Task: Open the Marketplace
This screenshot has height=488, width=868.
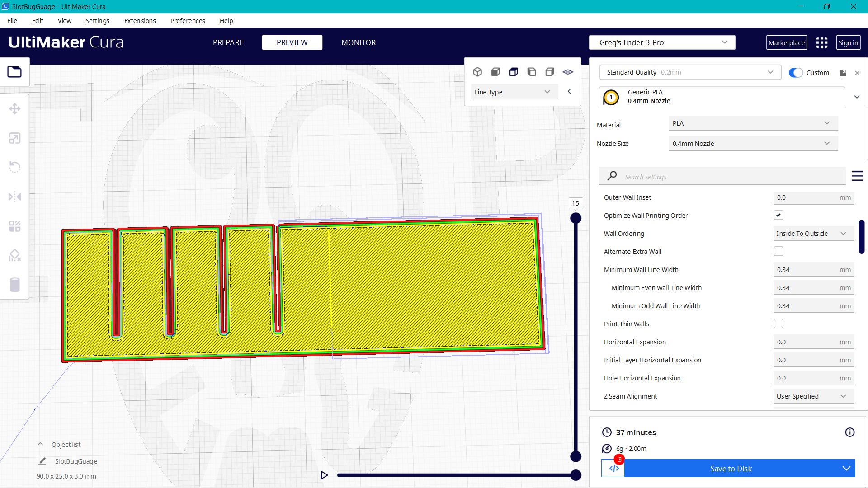Action: 787,43
